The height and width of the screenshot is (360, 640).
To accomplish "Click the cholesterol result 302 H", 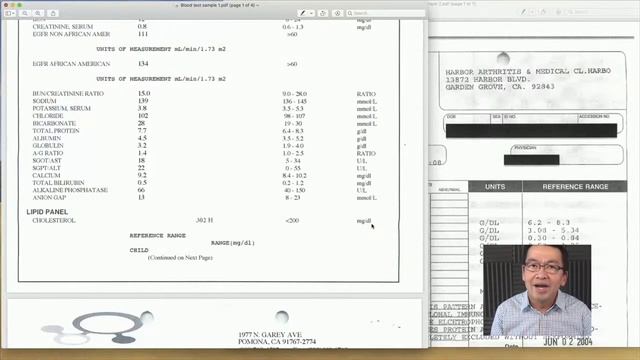I will (x=204, y=220).
